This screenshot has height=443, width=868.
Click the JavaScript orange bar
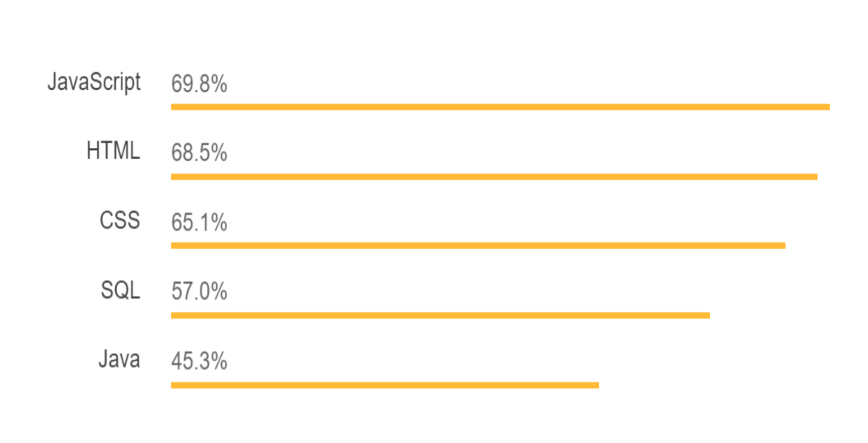tap(500, 107)
